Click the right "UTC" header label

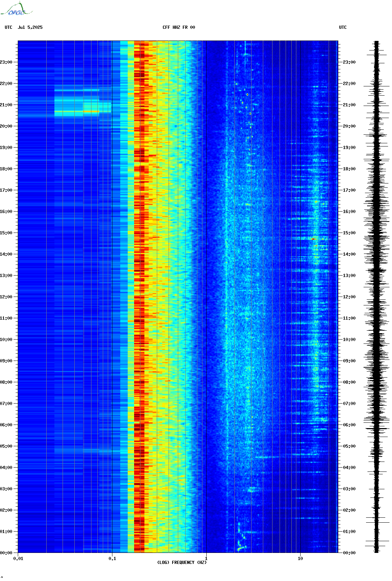(343, 27)
